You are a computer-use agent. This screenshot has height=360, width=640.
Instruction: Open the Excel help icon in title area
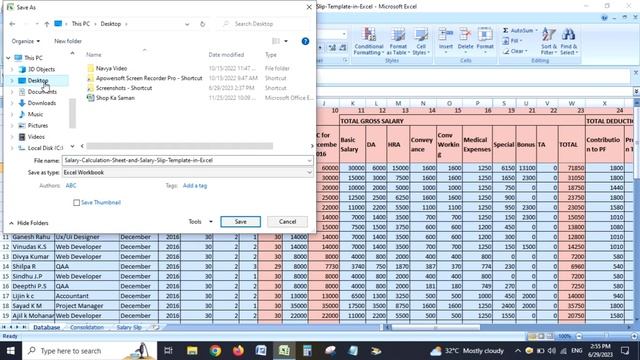(x=604, y=18)
